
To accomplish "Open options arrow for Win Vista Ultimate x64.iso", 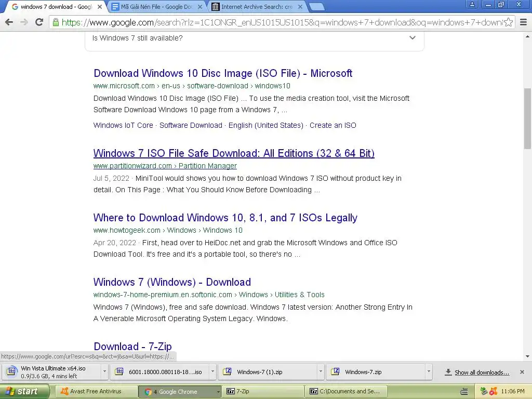I will point(104,372).
